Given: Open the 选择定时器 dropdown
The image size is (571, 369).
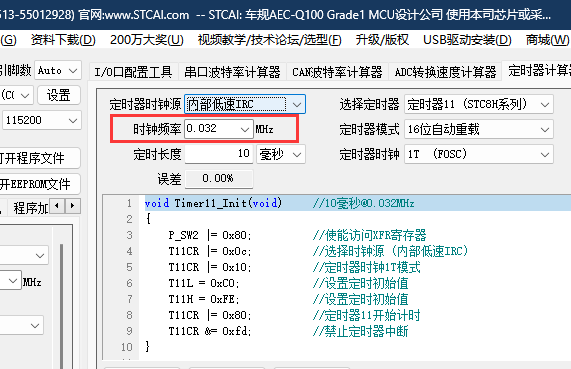Looking at the screenshot, I should click(479, 105).
